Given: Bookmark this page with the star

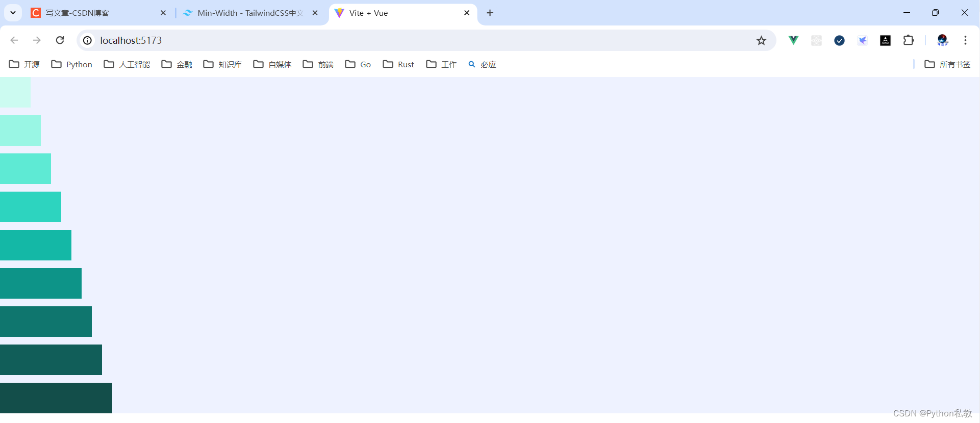Looking at the screenshot, I should (x=761, y=40).
